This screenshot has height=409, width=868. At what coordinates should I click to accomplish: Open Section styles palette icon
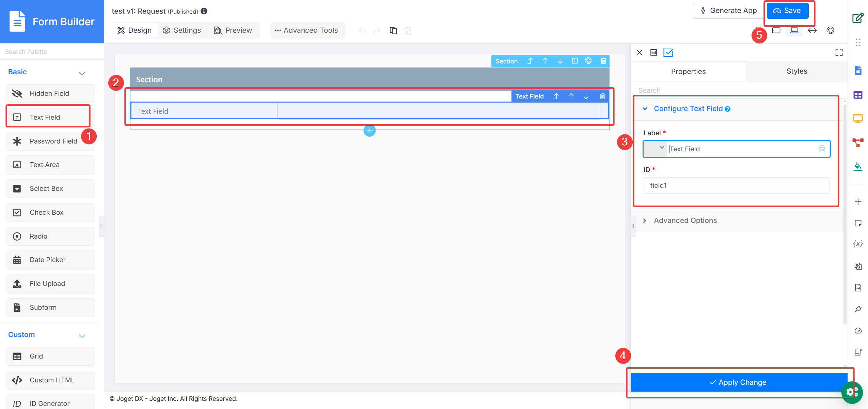coord(588,61)
